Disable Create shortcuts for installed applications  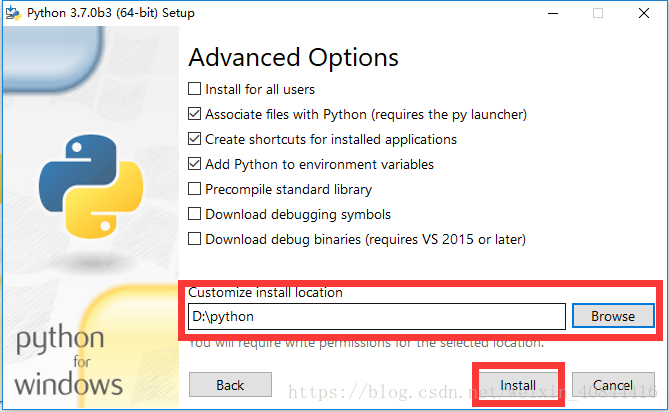click(x=195, y=139)
